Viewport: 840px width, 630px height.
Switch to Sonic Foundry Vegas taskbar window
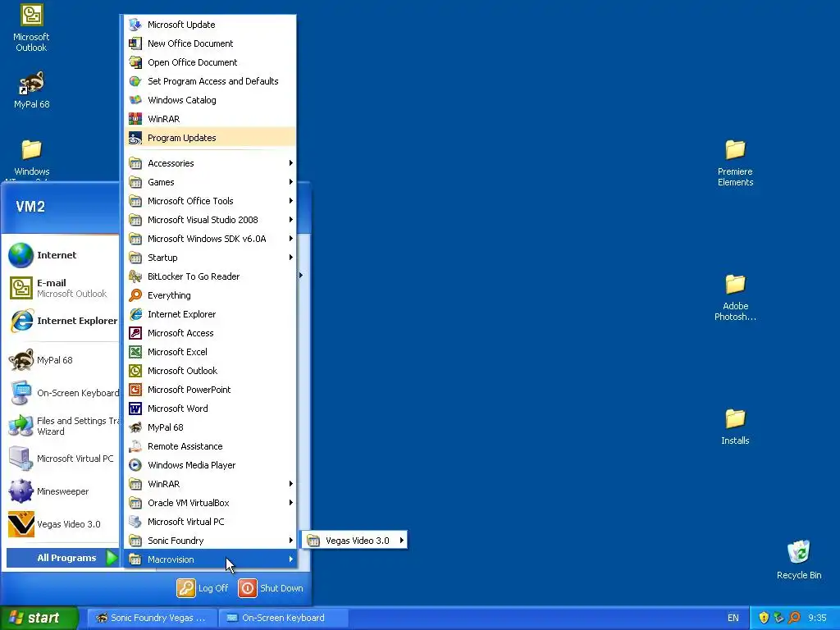tap(152, 618)
